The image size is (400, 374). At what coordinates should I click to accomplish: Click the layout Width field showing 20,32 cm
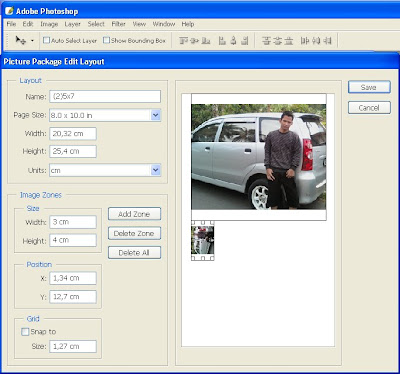(73, 134)
